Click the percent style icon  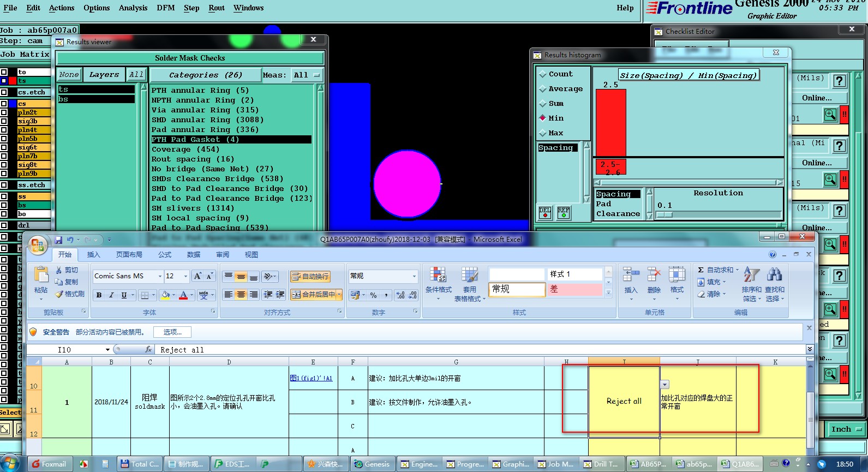[373, 295]
